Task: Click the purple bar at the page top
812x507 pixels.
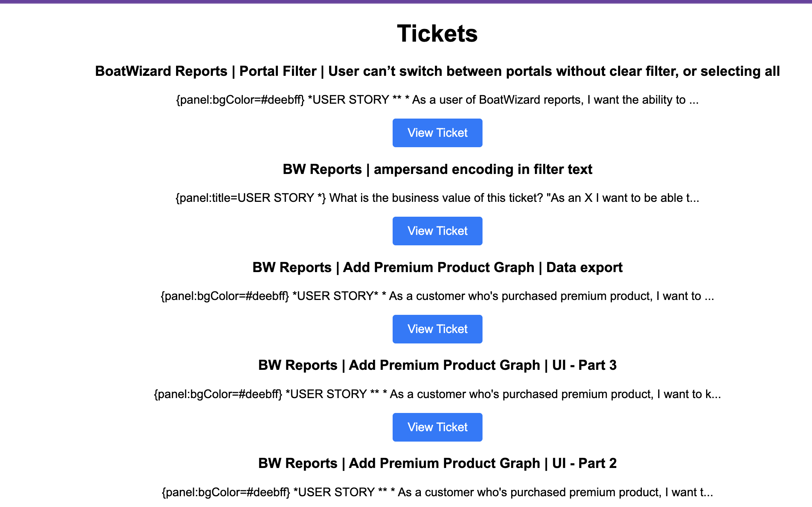Action: coord(406,1)
